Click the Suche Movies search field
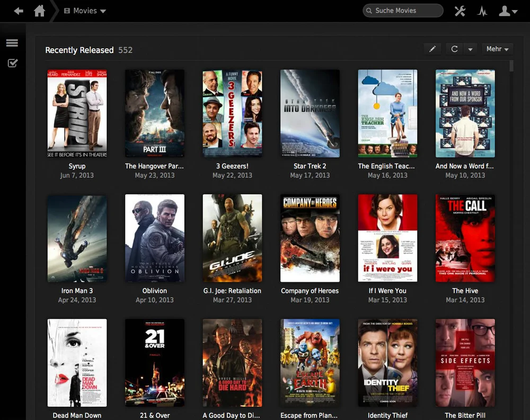Viewport: 530px width, 420px height. pyautogui.click(x=403, y=11)
